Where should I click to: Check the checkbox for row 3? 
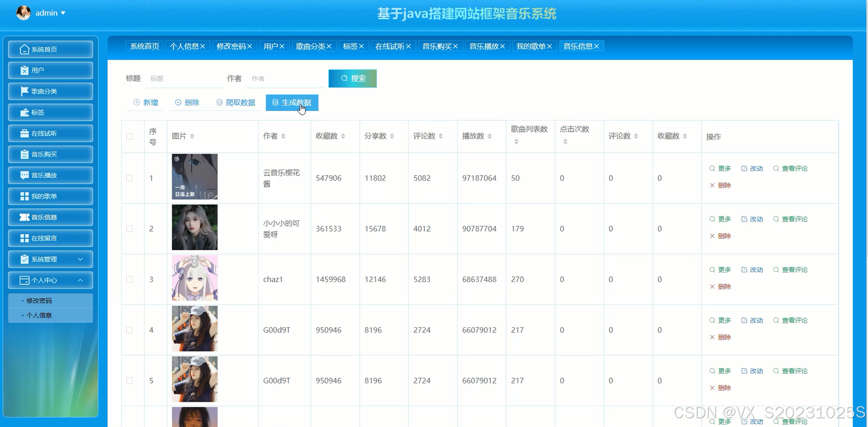coord(129,279)
